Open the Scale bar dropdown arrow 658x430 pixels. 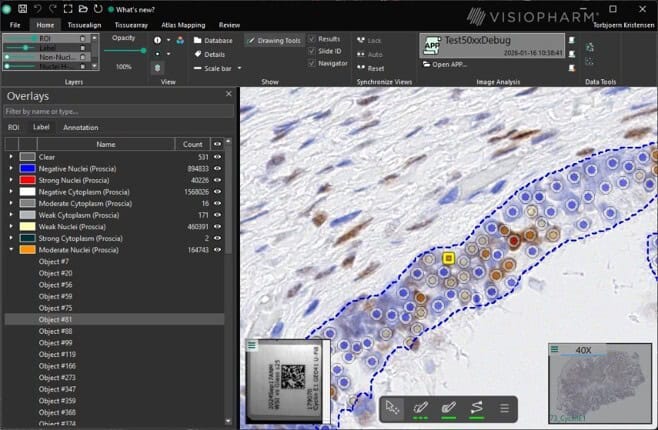pyautogui.click(x=240, y=68)
